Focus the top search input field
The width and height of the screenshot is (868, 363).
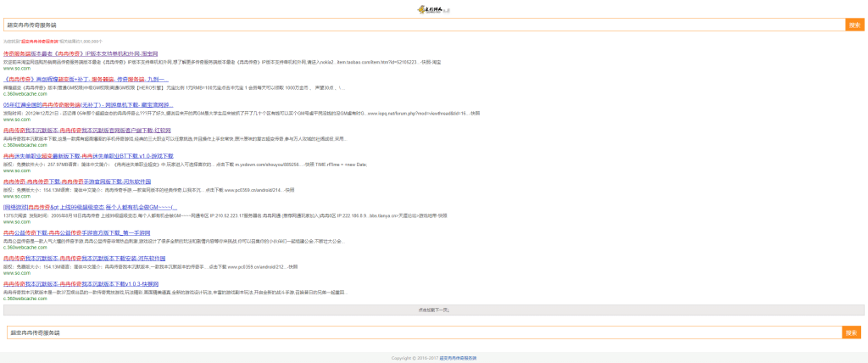tap(425, 25)
